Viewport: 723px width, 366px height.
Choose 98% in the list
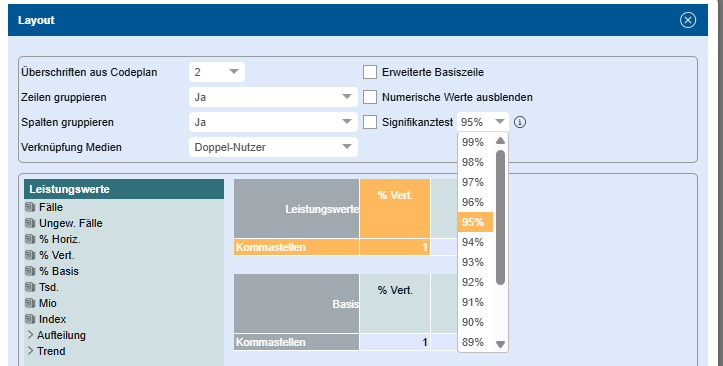pyautogui.click(x=475, y=162)
